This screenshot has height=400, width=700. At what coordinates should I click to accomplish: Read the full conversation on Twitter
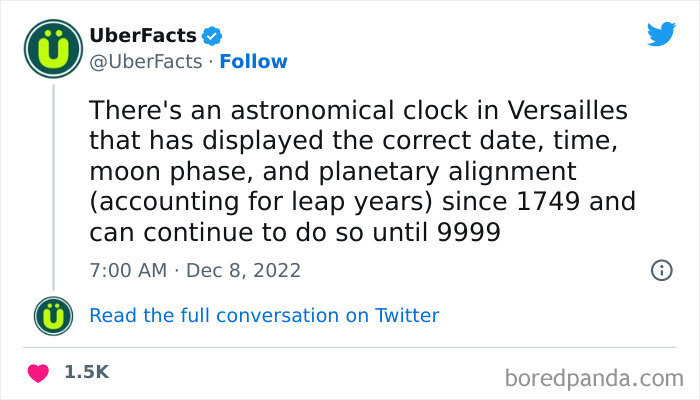264,316
